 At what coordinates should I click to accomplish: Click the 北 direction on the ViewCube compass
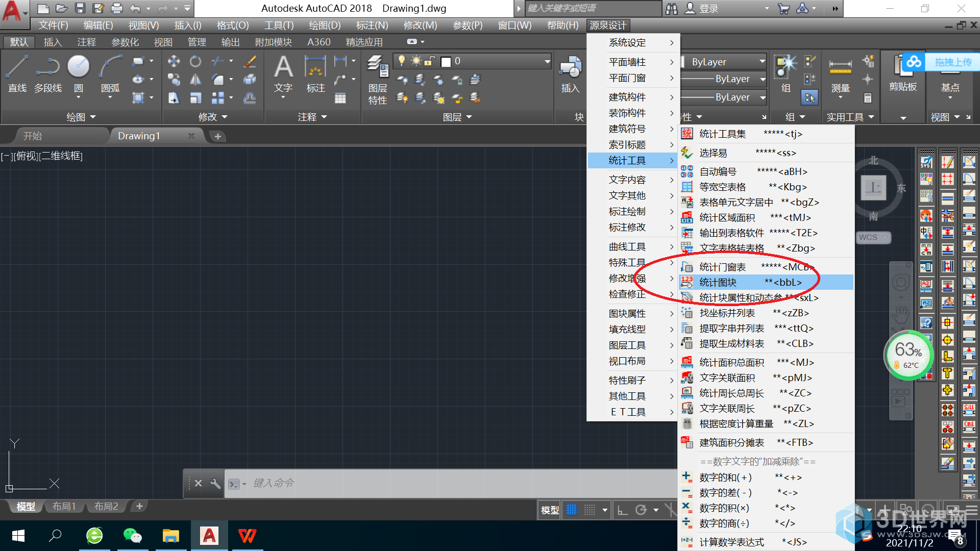click(873, 161)
